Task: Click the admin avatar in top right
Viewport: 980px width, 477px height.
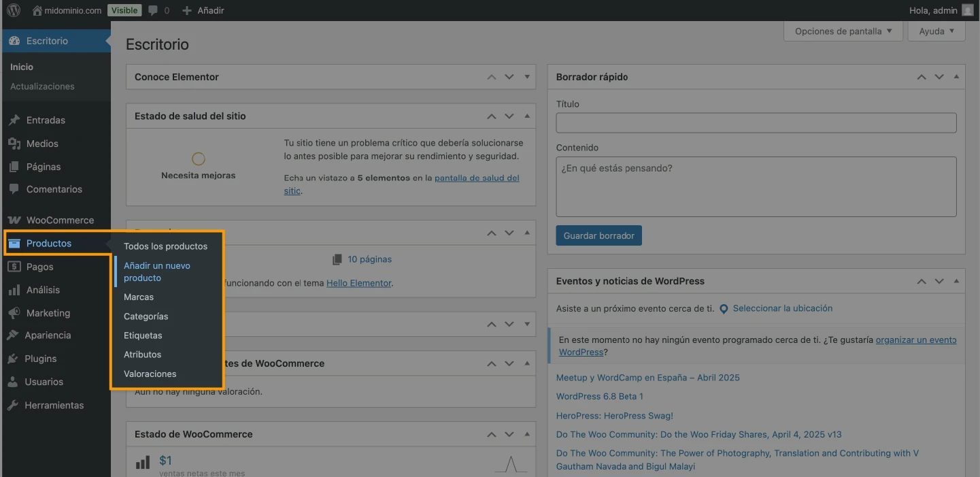Action: coord(968,10)
